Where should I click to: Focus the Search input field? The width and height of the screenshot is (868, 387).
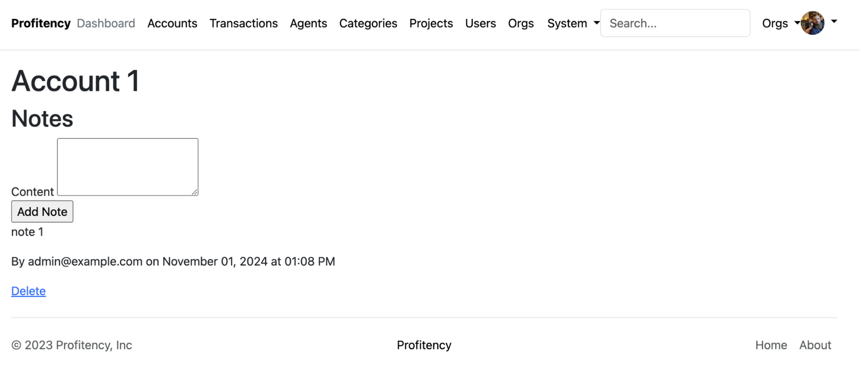point(675,23)
